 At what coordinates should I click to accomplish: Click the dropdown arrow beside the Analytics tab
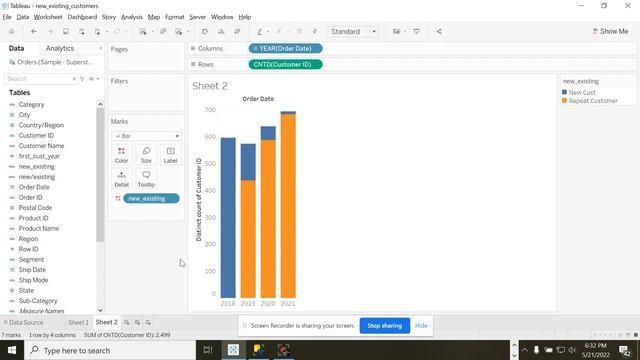click(x=101, y=49)
